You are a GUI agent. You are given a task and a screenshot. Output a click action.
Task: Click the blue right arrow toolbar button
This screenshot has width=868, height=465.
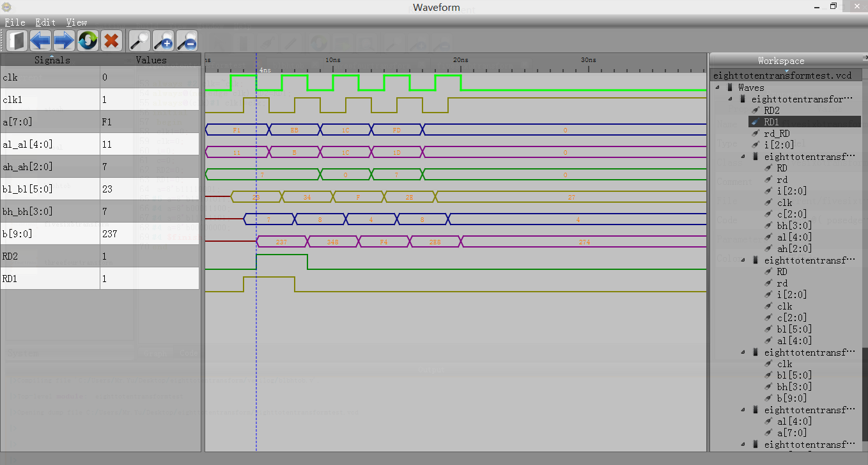[x=64, y=41]
